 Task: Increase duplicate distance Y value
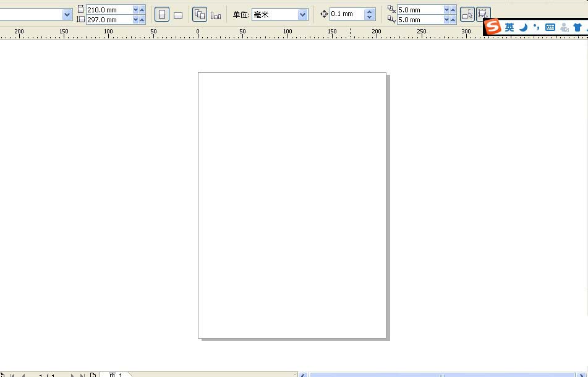pyautogui.click(x=453, y=20)
